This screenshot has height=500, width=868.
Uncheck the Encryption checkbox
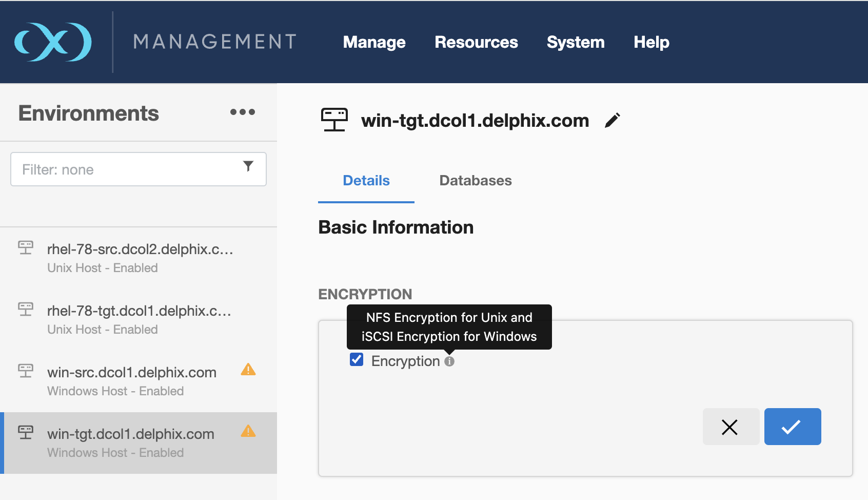357,360
